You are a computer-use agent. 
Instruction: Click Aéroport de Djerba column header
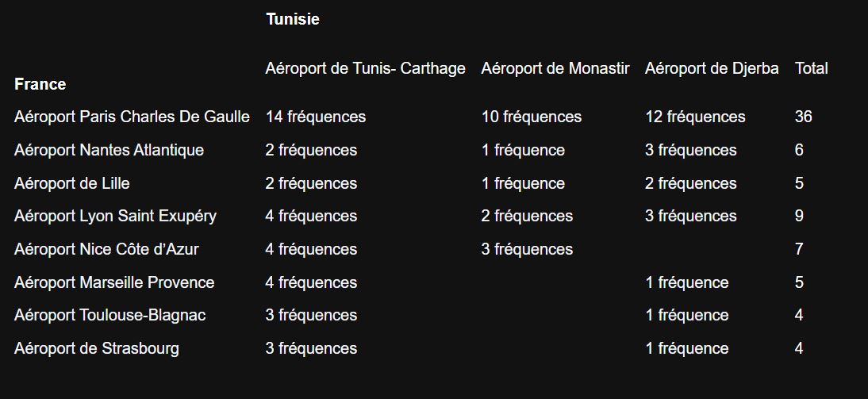(x=712, y=69)
